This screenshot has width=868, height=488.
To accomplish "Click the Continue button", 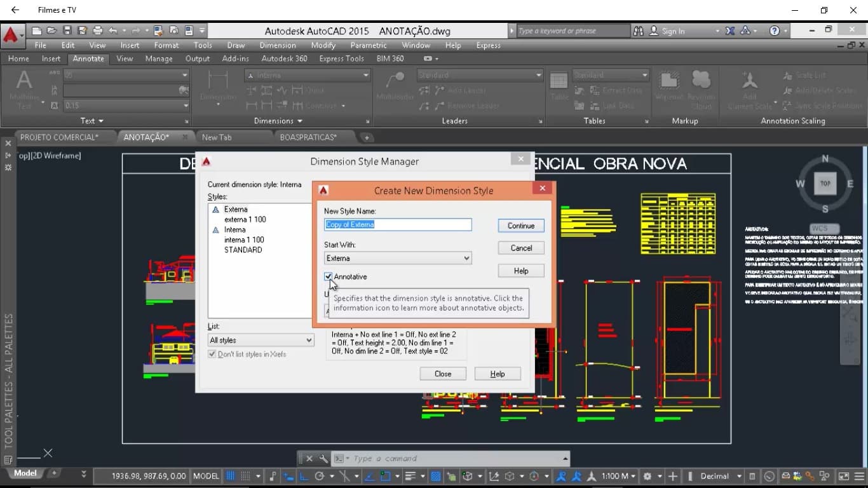I will (521, 226).
